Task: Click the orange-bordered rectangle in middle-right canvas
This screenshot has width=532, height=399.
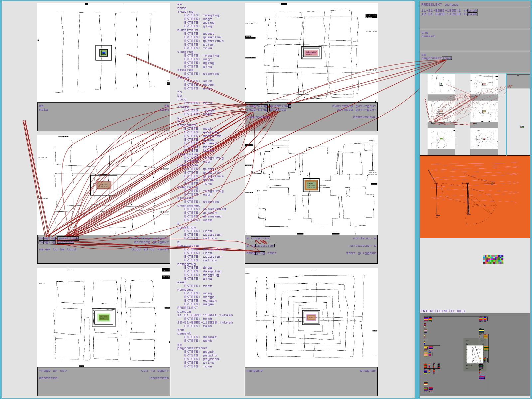Action: pos(311,185)
